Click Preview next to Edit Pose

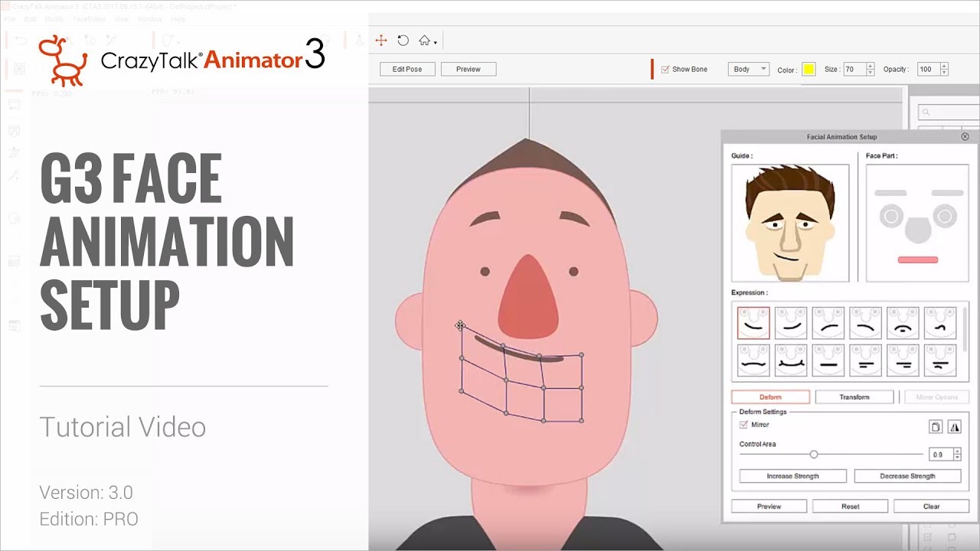469,69
